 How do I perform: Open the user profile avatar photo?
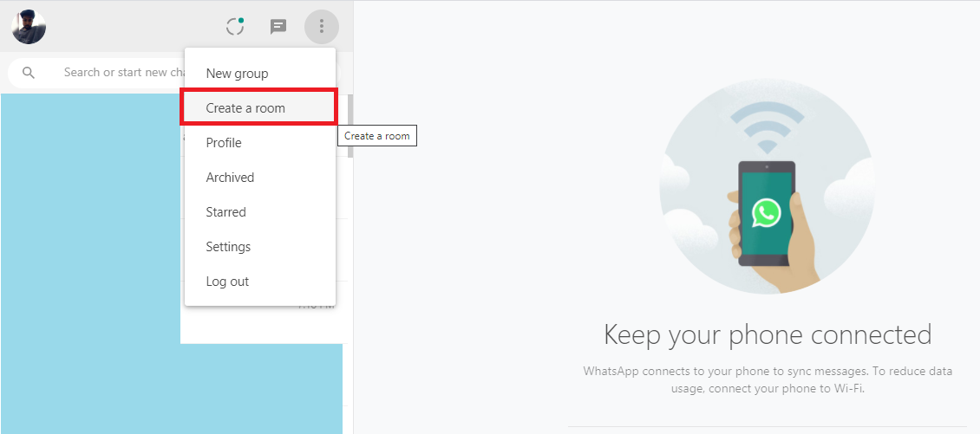(x=29, y=27)
